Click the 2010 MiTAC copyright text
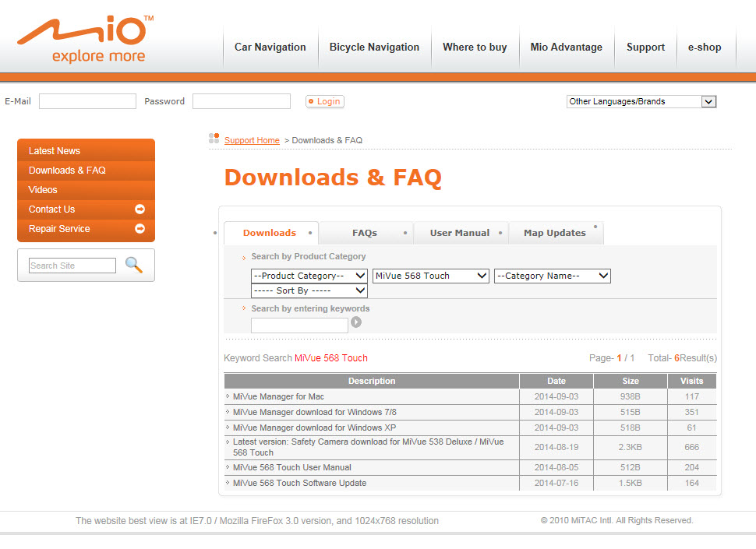The width and height of the screenshot is (756, 549). click(x=617, y=521)
